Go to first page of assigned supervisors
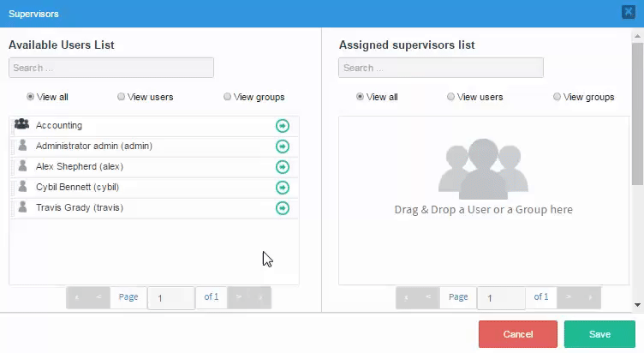Viewport: 644px width, 353px height. (x=406, y=297)
